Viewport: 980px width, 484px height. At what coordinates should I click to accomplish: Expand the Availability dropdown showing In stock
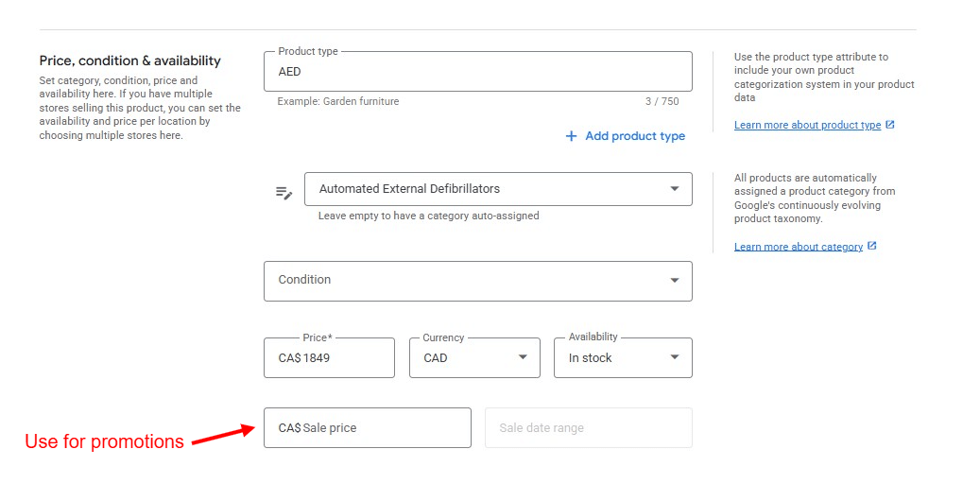click(x=622, y=357)
